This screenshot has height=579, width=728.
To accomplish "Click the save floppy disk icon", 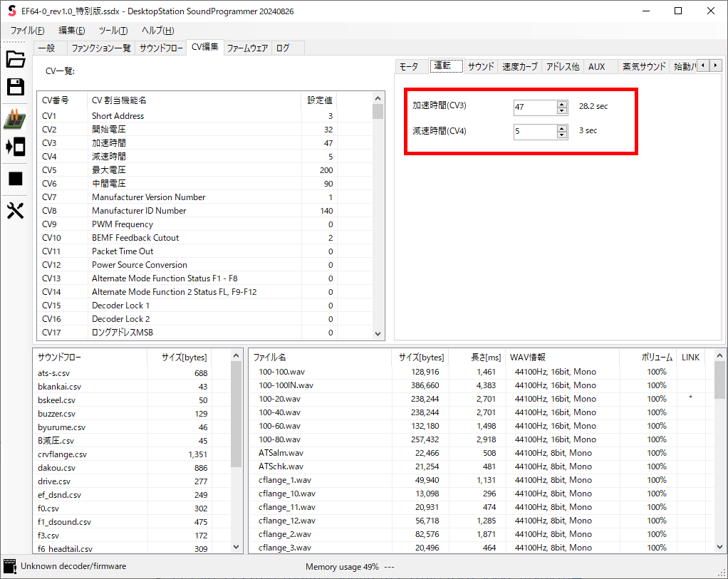I will coord(16,87).
